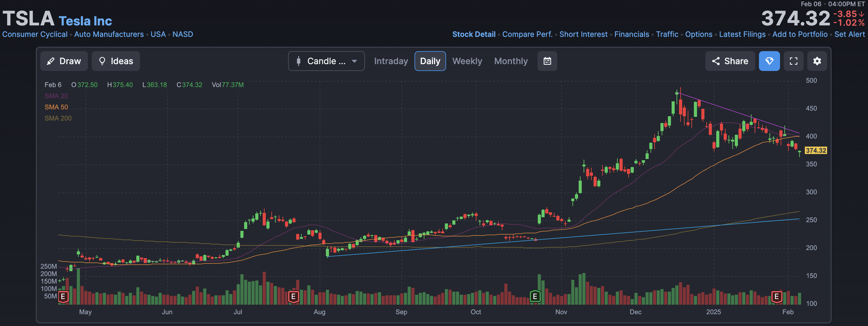Expand the Candle chart type dropdown
Viewport: 868px width, 326px height.
(x=326, y=61)
